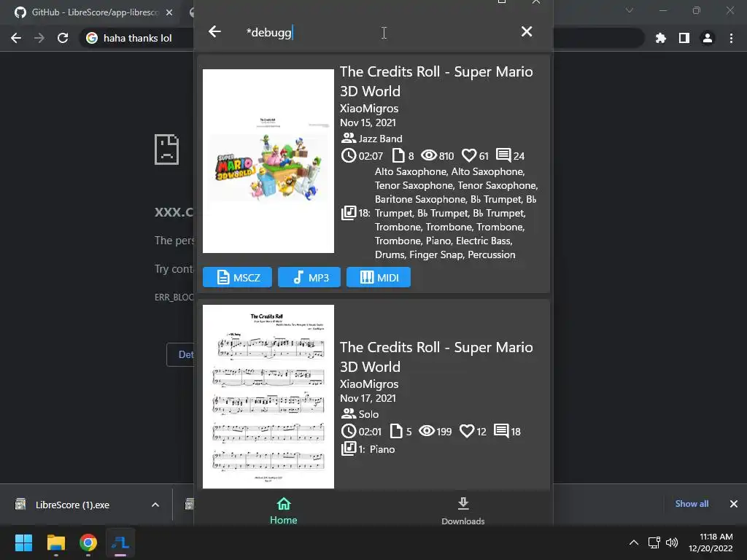Reload the Chrome page
The height and width of the screenshot is (560, 747).
pos(63,38)
